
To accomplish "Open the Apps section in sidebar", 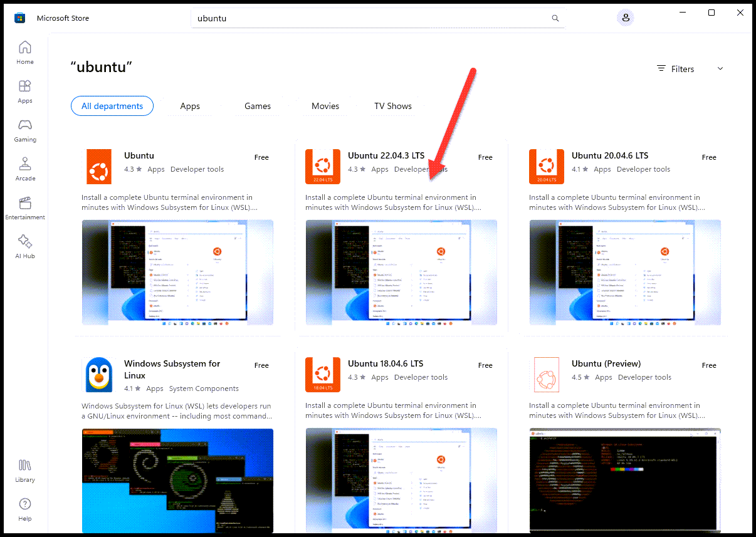I will click(x=25, y=91).
